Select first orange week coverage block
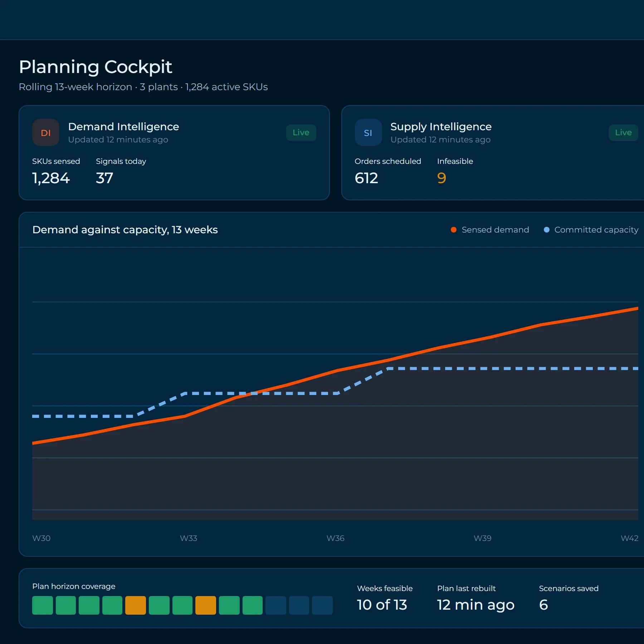Image resolution: width=644 pixels, height=644 pixels. [135, 605]
